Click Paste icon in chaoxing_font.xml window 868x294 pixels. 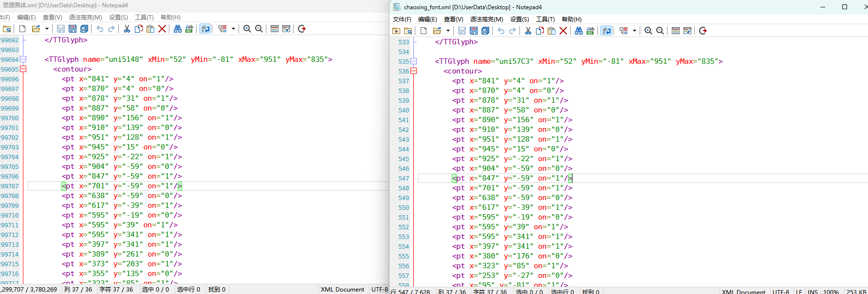point(552,31)
